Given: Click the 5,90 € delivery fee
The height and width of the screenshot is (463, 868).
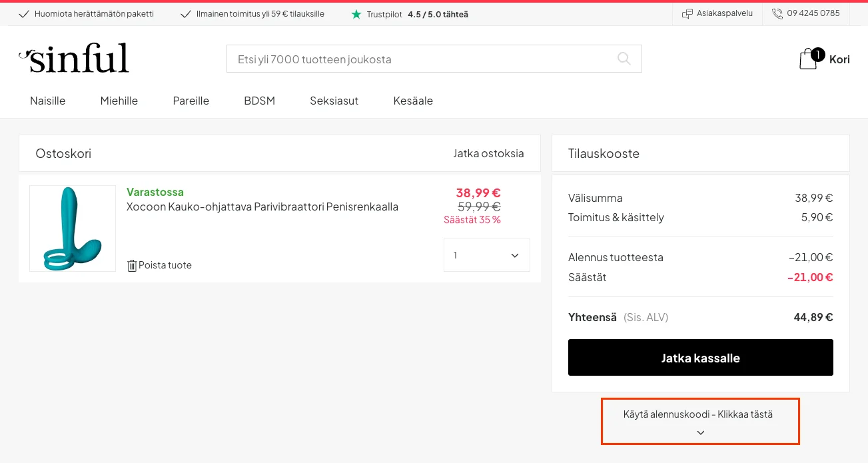Looking at the screenshot, I should coord(817,217).
